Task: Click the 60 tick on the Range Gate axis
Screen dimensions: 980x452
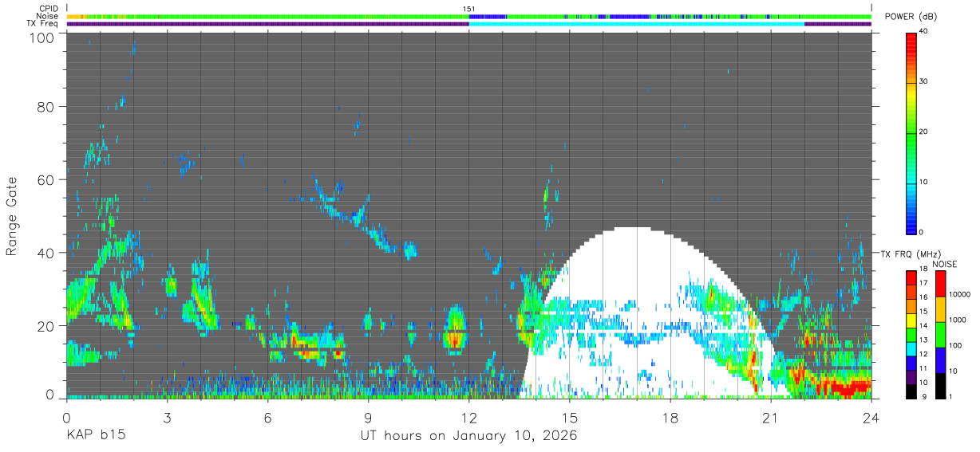Action: coord(47,179)
